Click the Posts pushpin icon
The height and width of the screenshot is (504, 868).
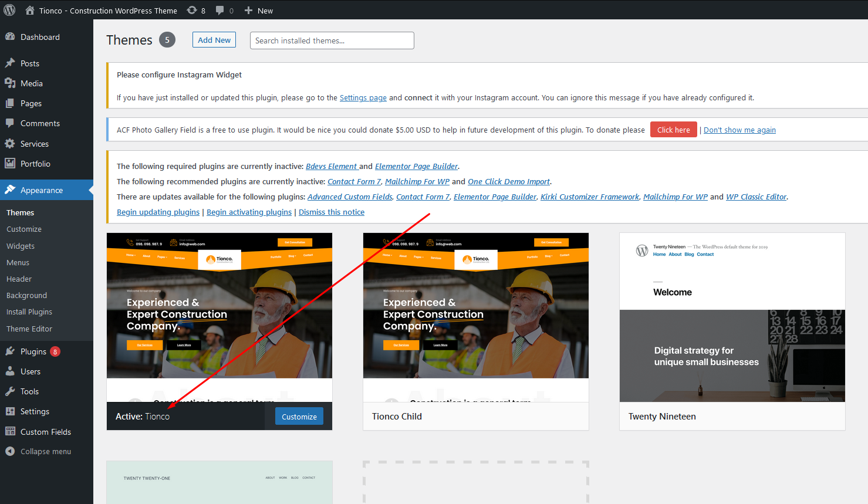[10, 63]
